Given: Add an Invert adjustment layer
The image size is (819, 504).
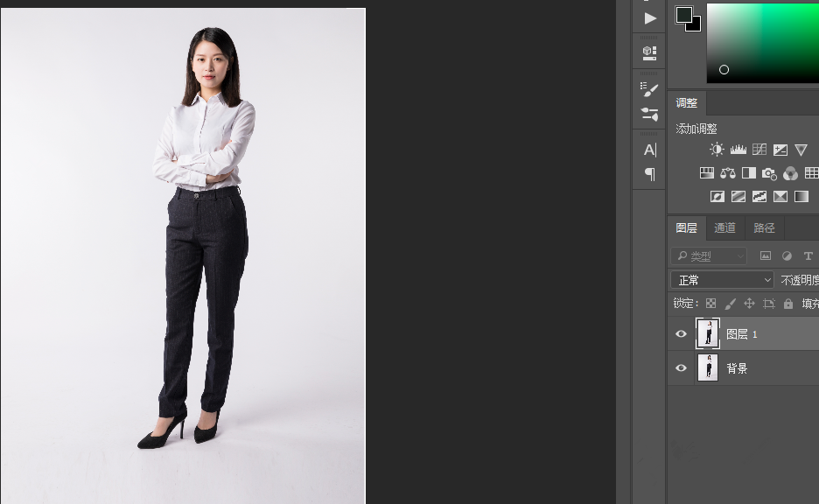Looking at the screenshot, I should [x=717, y=196].
